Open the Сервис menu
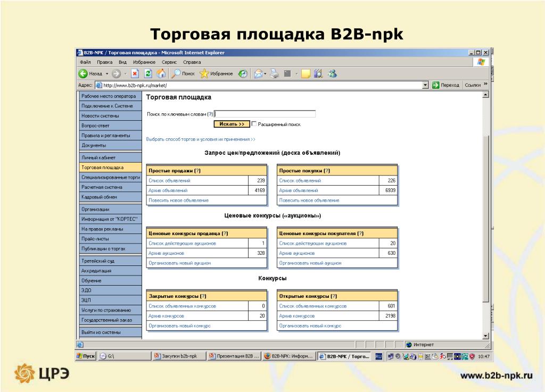The width and height of the screenshot is (545, 392). click(169, 62)
